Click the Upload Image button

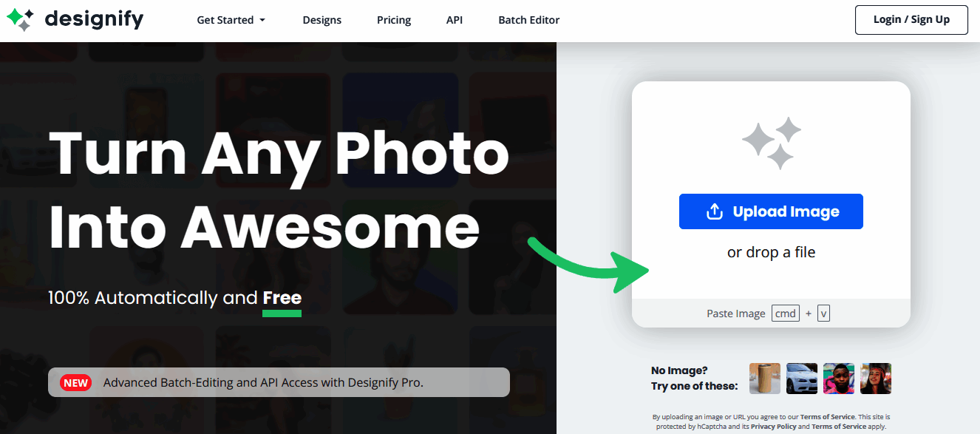[x=771, y=211]
